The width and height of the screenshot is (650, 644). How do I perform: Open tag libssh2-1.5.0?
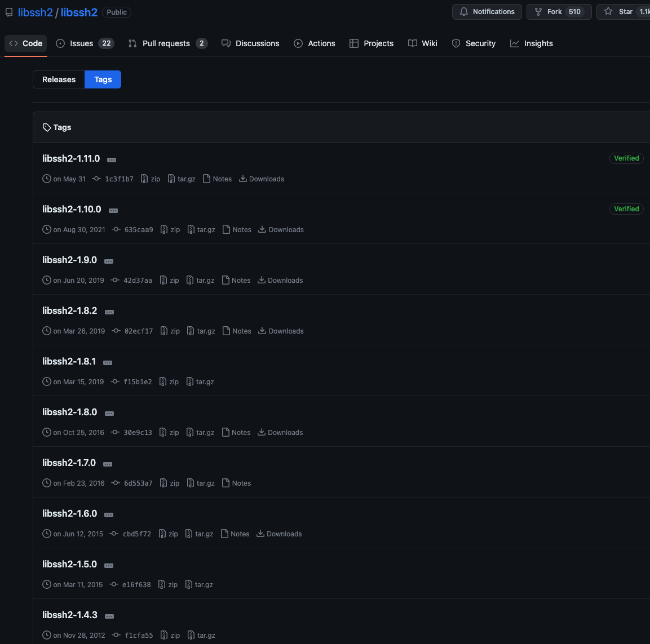70,565
